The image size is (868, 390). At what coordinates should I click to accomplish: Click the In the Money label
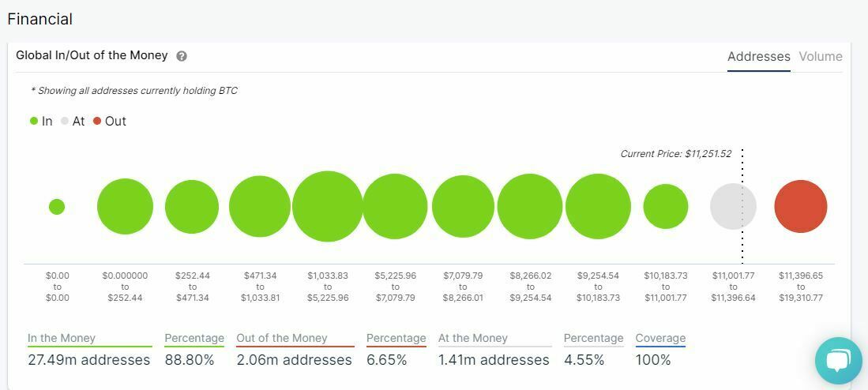[62, 338]
